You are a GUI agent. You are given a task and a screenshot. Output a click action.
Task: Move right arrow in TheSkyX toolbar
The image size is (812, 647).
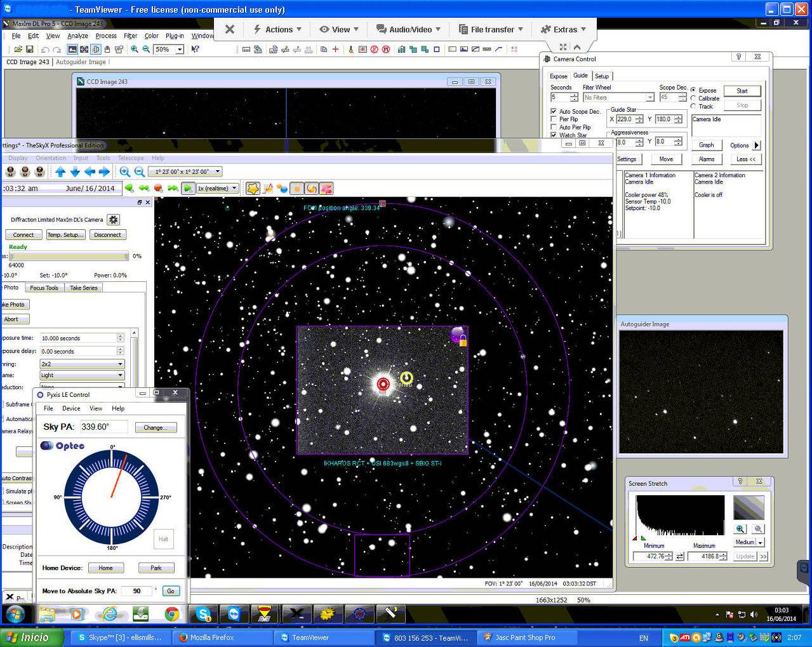click(x=104, y=171)
